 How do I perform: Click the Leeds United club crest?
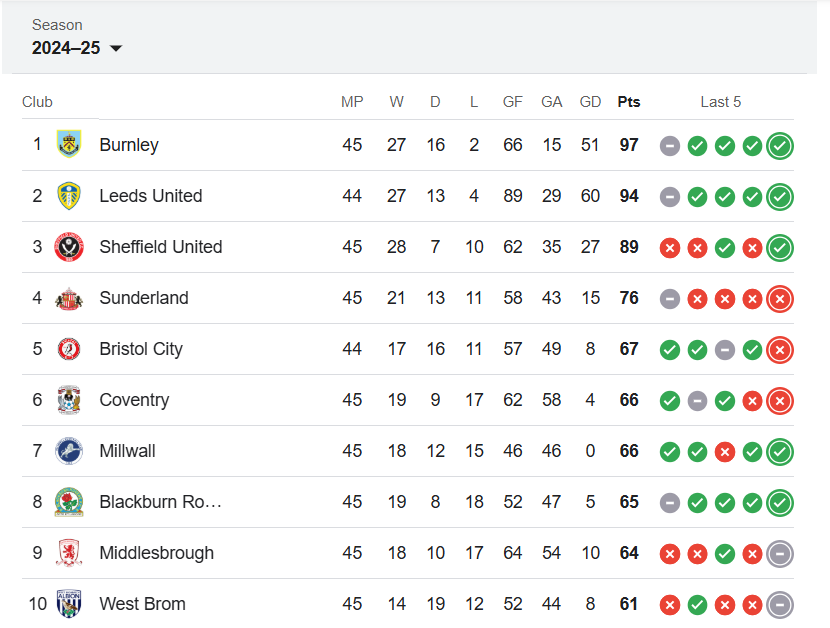(x=69, y=196)
